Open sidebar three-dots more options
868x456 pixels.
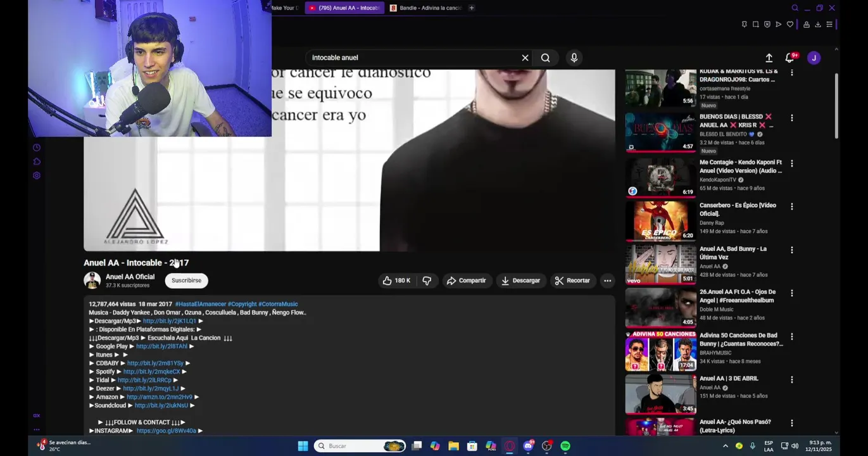[x=37, y=429]
